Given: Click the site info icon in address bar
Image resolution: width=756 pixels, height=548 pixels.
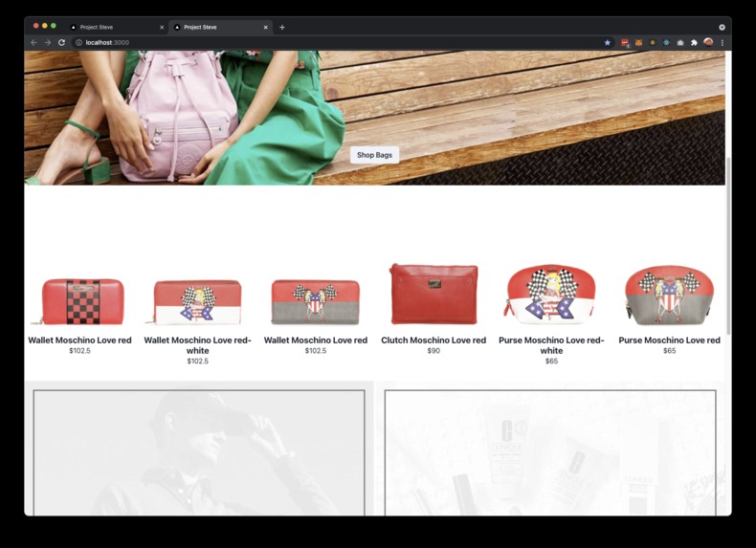Looking at the screenshot, I should coord(78,42).
